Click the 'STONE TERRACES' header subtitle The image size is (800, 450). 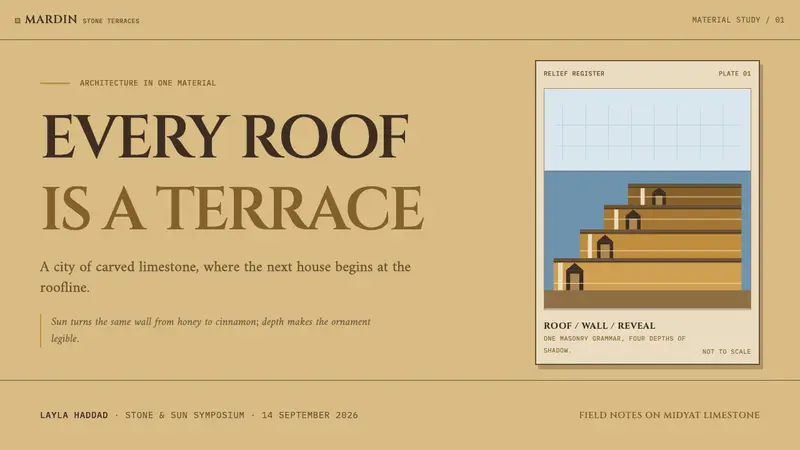tap(111, 21)
